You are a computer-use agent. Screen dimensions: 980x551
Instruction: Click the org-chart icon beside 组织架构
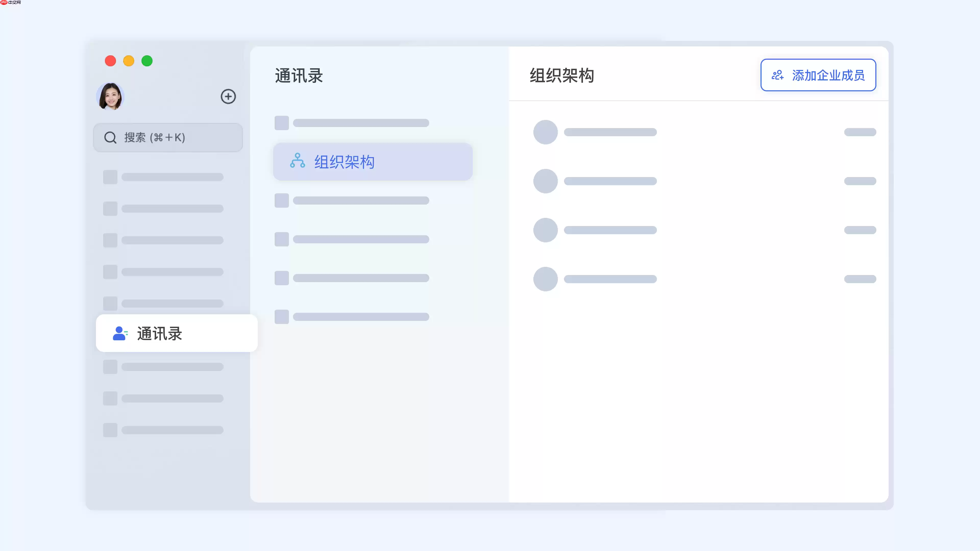coord(298,162)
